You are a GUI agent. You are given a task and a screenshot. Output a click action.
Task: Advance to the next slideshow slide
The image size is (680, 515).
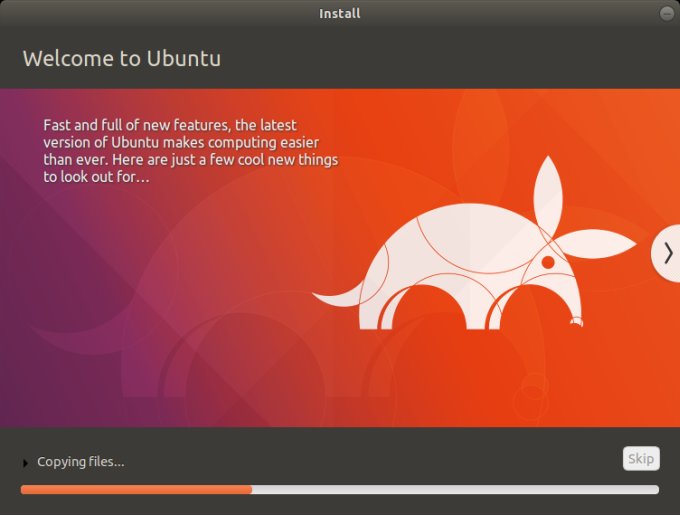pos(667,253)
